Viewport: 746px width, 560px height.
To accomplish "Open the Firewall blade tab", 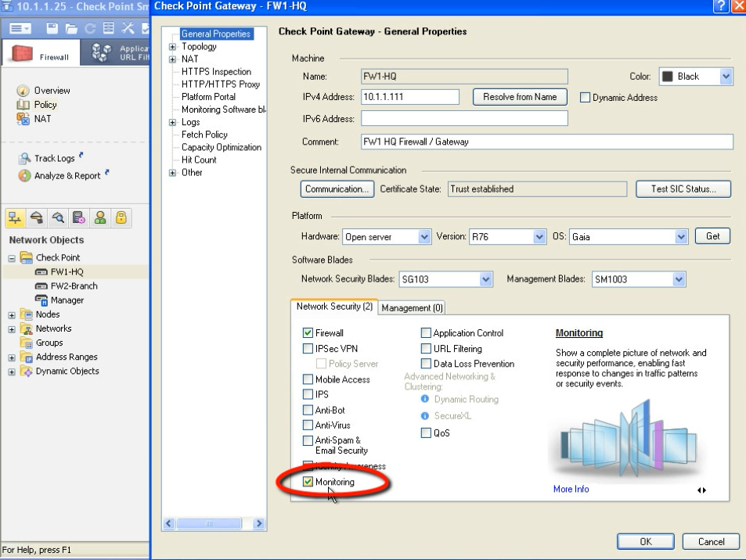I will coord(41,53).
